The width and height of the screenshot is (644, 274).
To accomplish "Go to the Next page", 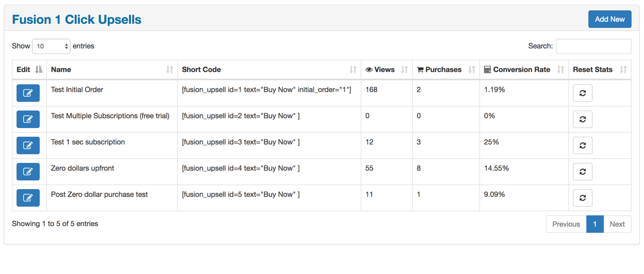I will (617, 224).
